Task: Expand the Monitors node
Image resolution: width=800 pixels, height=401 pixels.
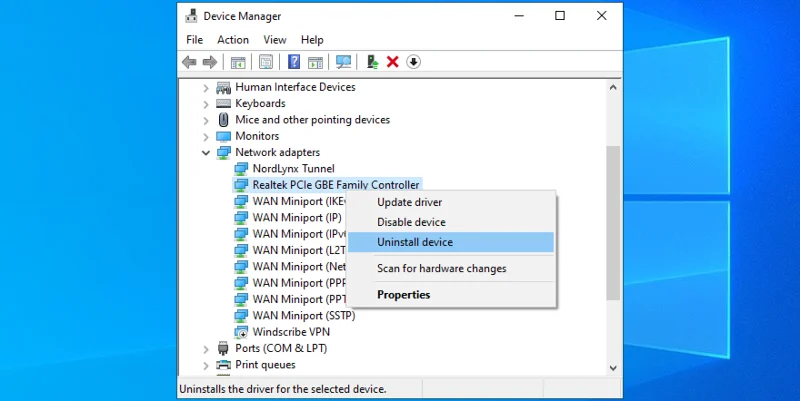Action: pyautogui.click(x=206, y=137)
